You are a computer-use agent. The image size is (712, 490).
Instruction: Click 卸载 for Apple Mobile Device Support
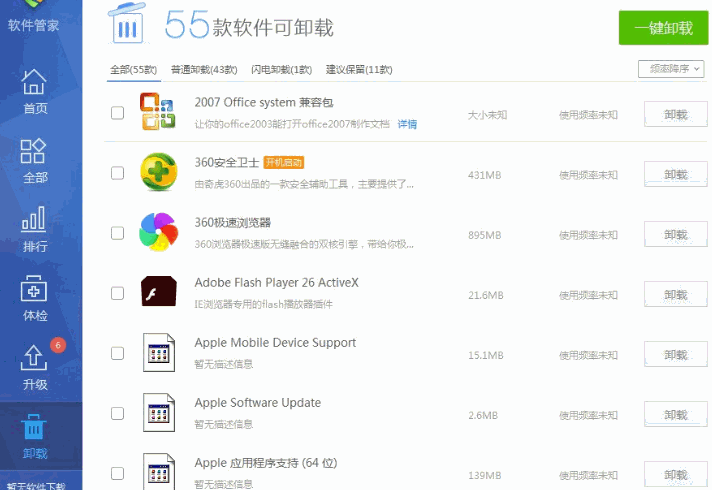(x=676, y=354)
